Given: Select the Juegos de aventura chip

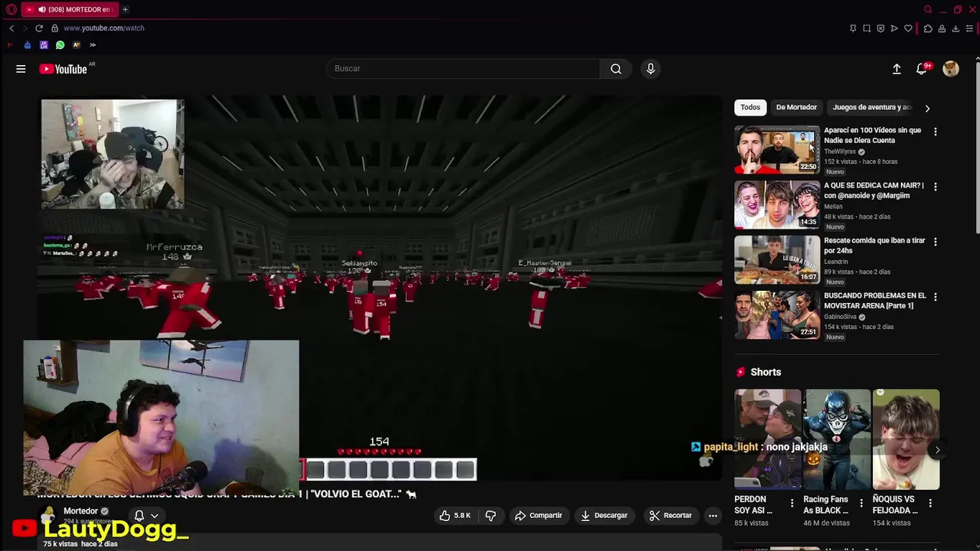Looking at the screenshot, I should [x=872, y=107].
